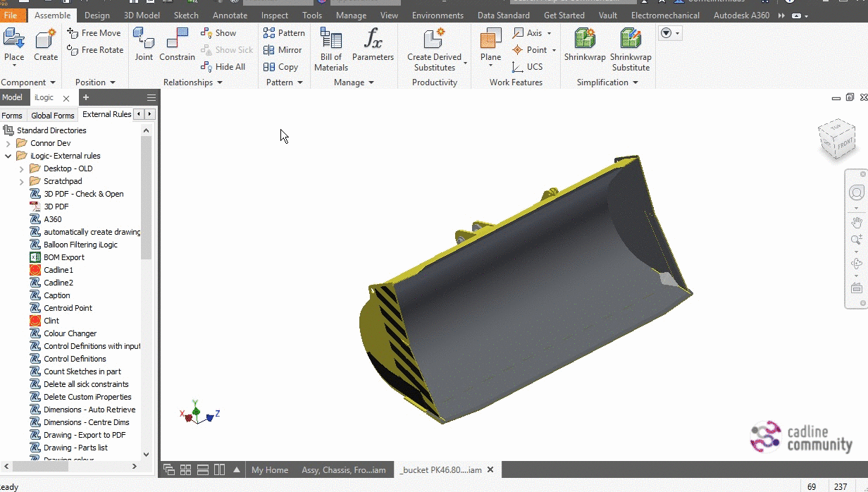Collapse the iLogic- External rules folder

[x=8, y=156]
